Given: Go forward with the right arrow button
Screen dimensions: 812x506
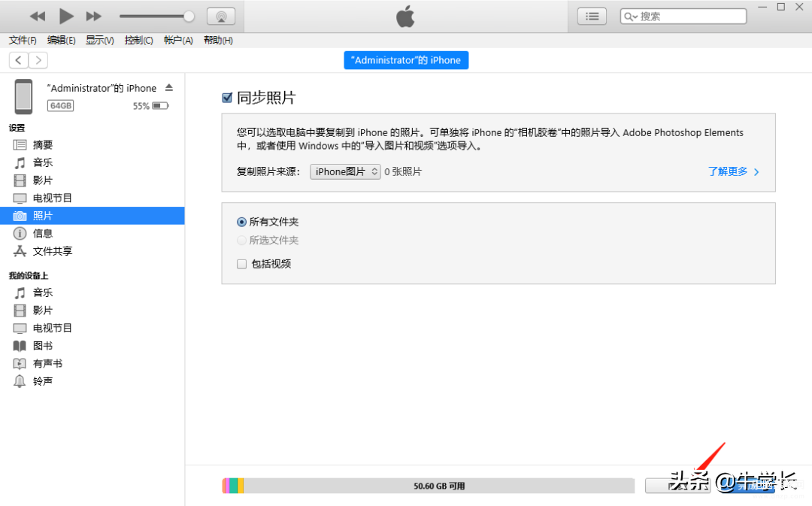Looking at the screenshot, I should point(38,60).
